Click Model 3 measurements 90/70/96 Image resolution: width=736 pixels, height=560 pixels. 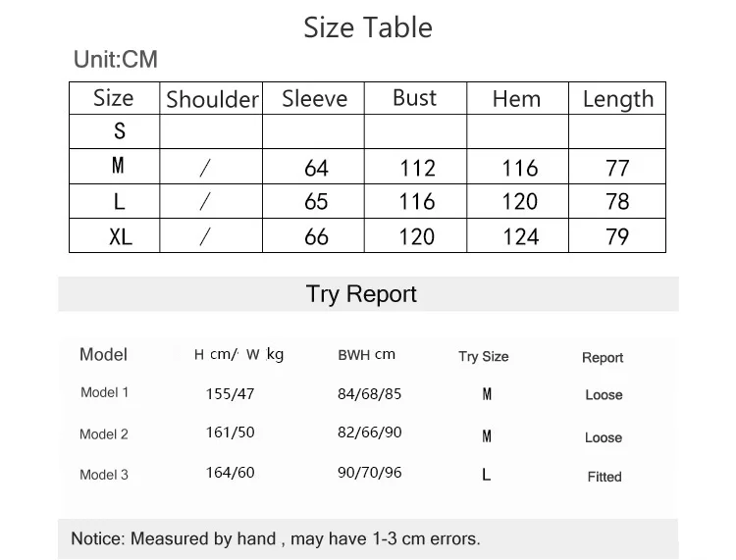tap(369, 473)
